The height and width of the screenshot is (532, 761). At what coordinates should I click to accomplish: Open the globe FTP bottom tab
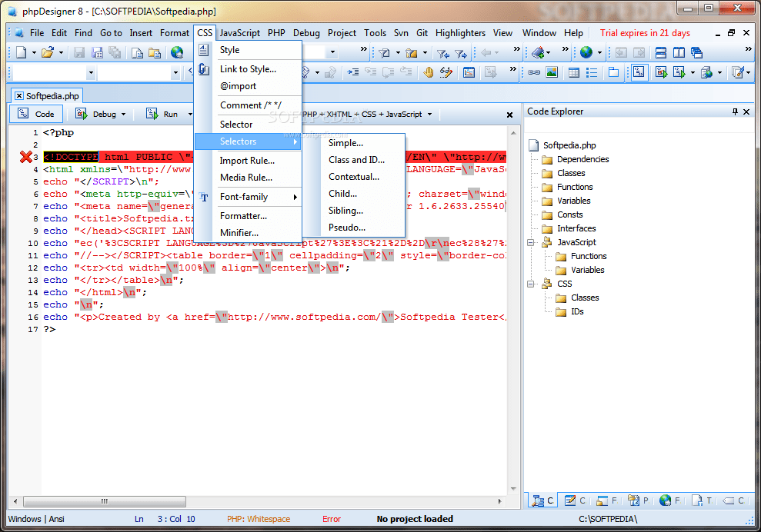pyautogui.click(x=669, y=500)
